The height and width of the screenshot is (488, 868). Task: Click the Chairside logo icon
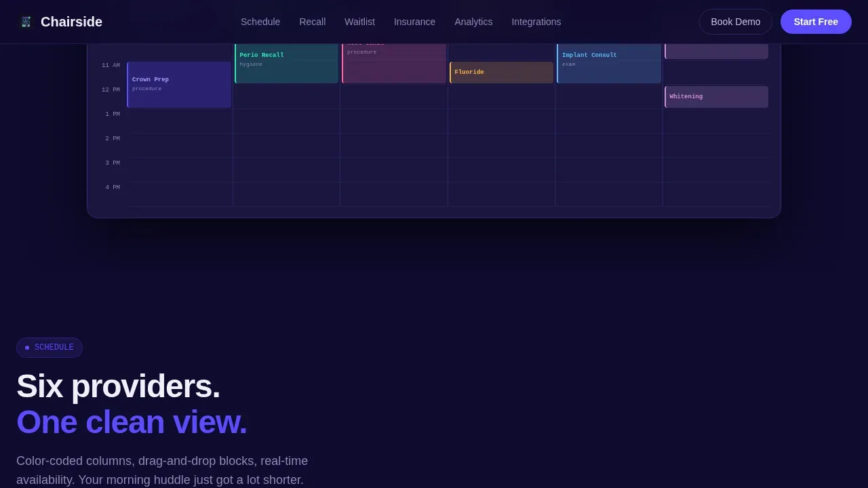coord(26,22)
